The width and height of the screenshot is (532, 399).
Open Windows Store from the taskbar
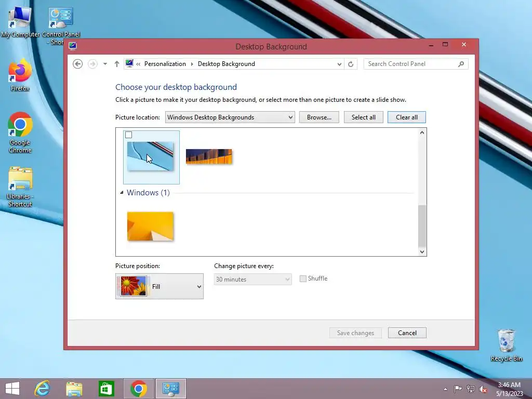click(106, 389)
